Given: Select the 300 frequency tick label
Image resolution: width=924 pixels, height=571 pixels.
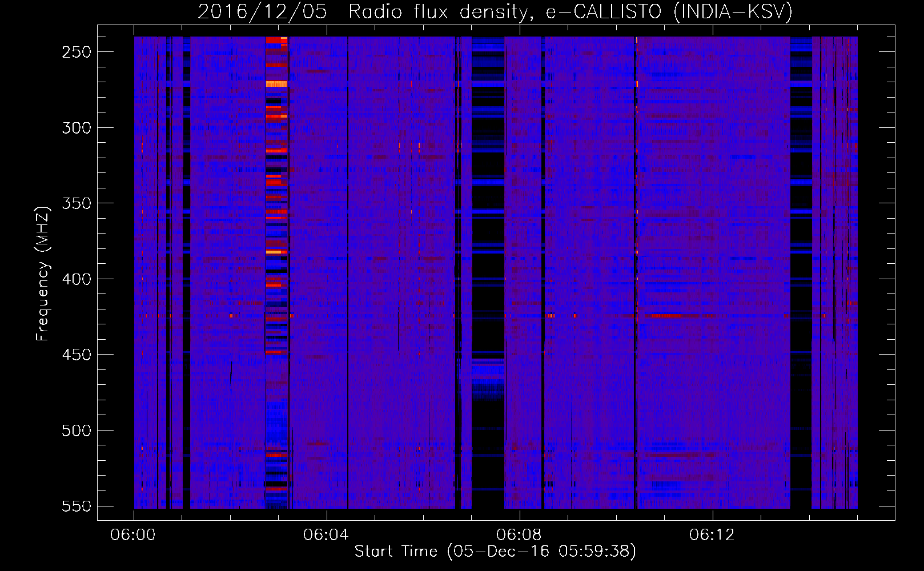Looking at the screenshot, I should [x=77, y=128].
